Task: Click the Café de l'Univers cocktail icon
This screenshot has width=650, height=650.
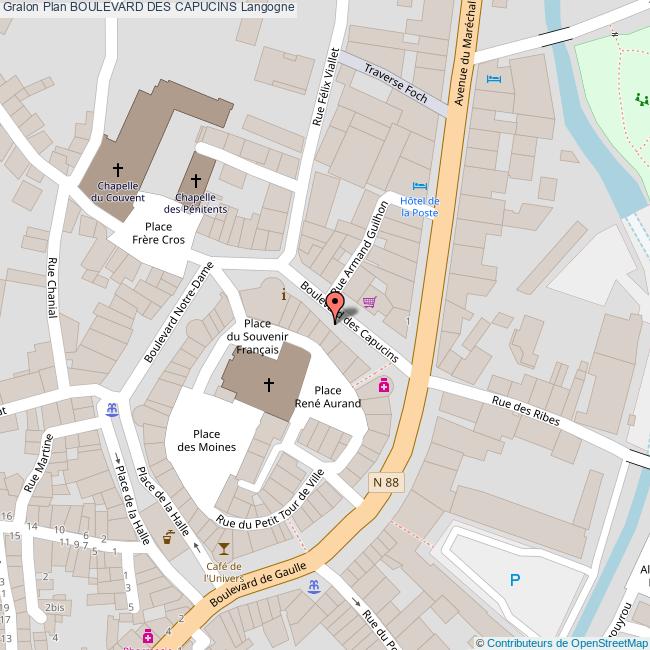Action: (x=223, y=549)
